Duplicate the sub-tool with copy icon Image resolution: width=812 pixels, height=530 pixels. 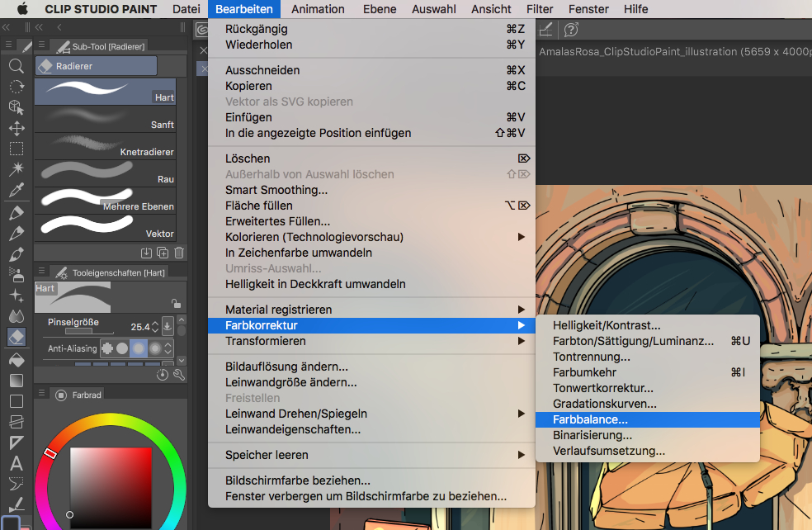point(163,253)
